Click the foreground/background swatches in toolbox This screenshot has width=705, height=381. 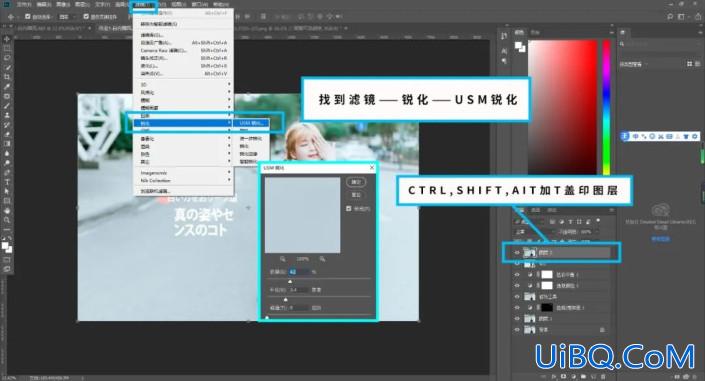(7, 247)
